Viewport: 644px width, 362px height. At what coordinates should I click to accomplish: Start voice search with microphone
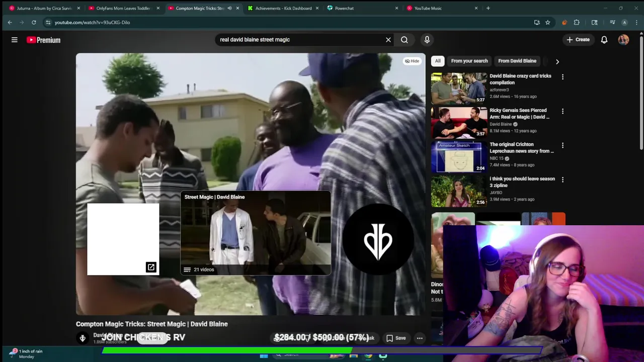pyautogui.click(x=427, y=40)
